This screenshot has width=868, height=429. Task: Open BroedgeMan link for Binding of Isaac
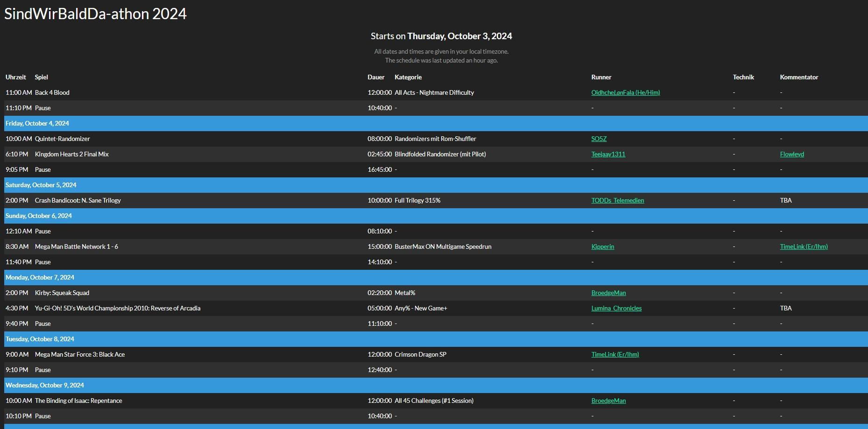click(608, 401)
